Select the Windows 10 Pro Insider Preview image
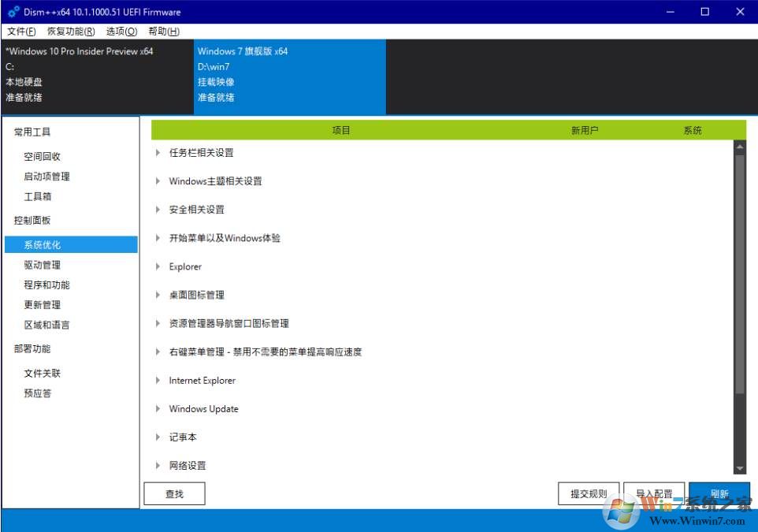 [x=98, y=77]
